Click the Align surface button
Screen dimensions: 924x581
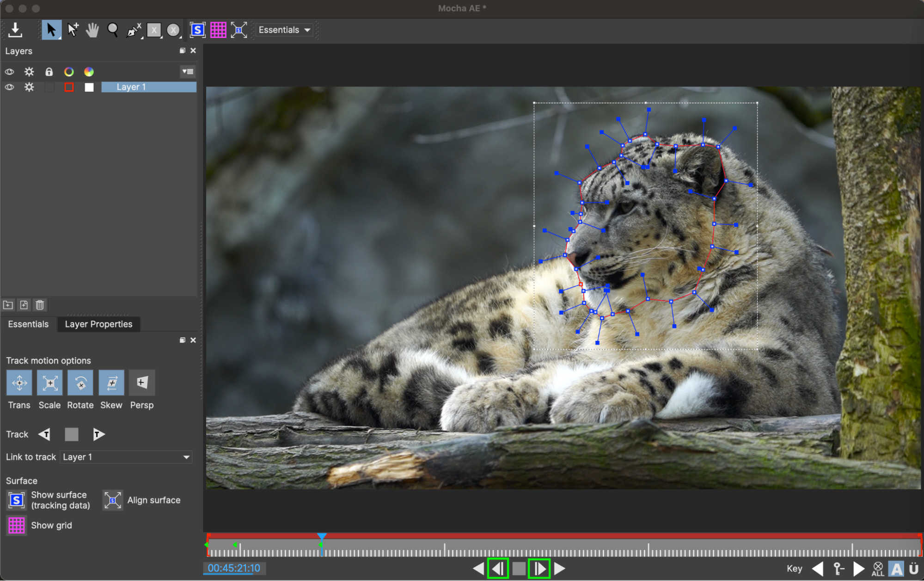tap(112, 500)
